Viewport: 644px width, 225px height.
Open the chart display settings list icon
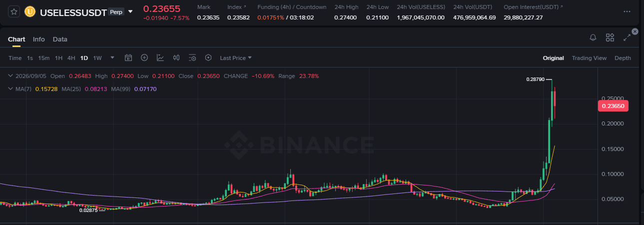point(192,58)
